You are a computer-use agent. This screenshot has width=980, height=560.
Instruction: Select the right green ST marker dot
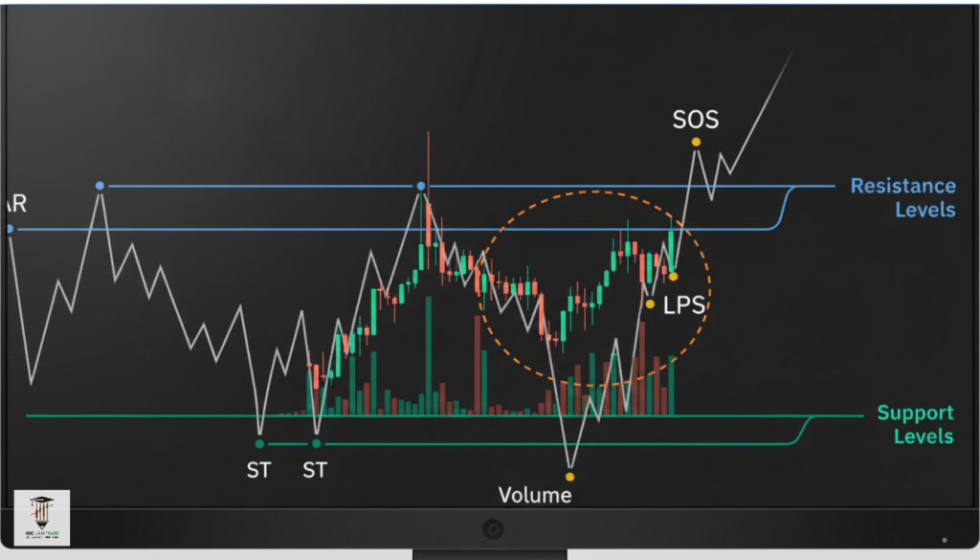pyautogui.click(x=317, y=444)
